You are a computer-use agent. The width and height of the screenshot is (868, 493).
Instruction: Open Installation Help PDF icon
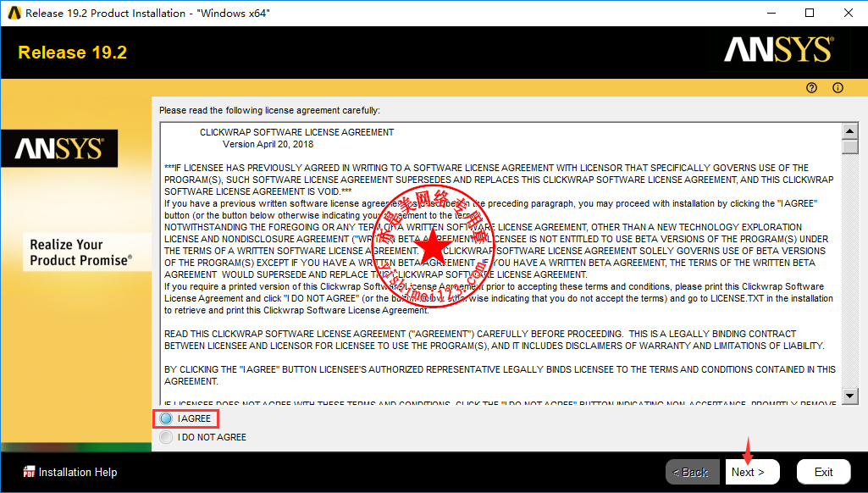point(29,472)
